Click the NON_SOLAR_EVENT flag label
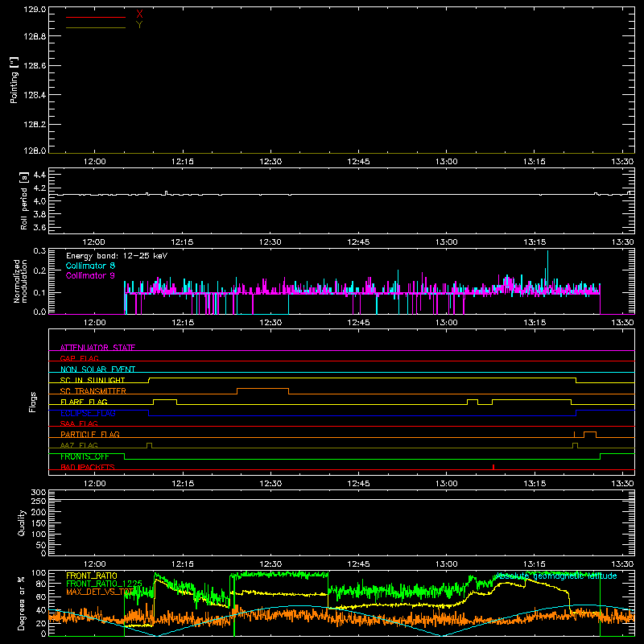The width and height of the screenshot is (644, 644). point(97,369)
